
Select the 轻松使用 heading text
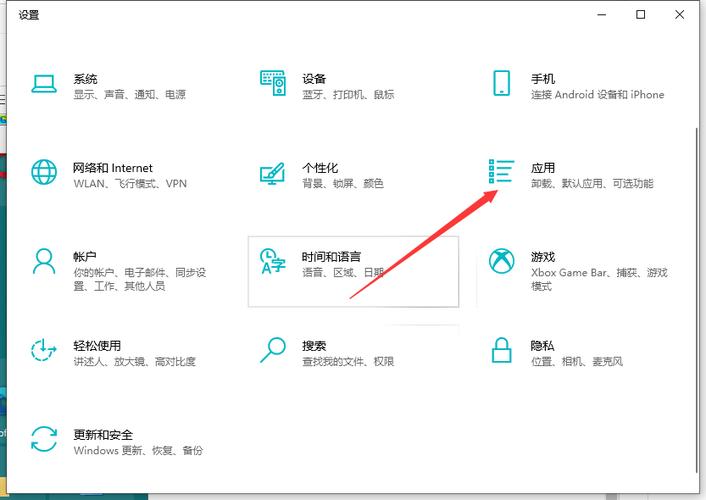(97, 346)
